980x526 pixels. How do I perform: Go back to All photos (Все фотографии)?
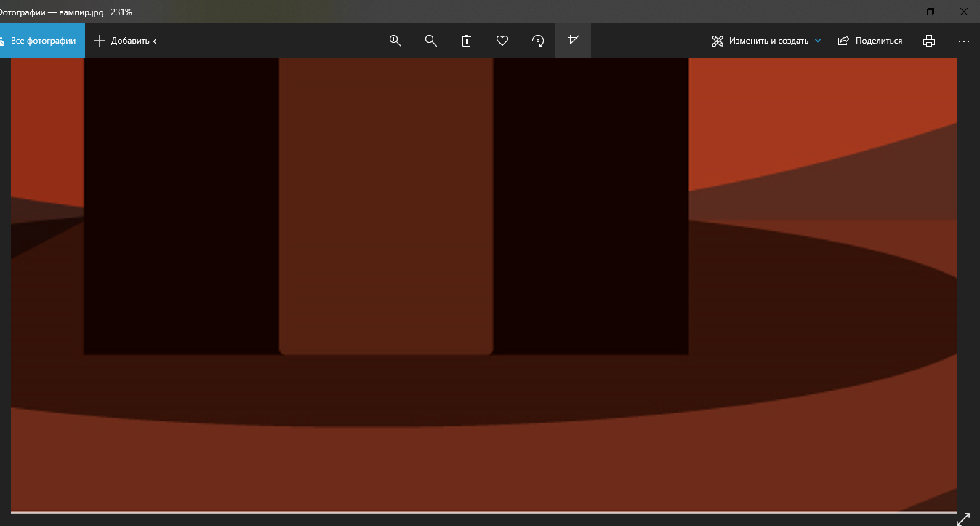[42, 41]
